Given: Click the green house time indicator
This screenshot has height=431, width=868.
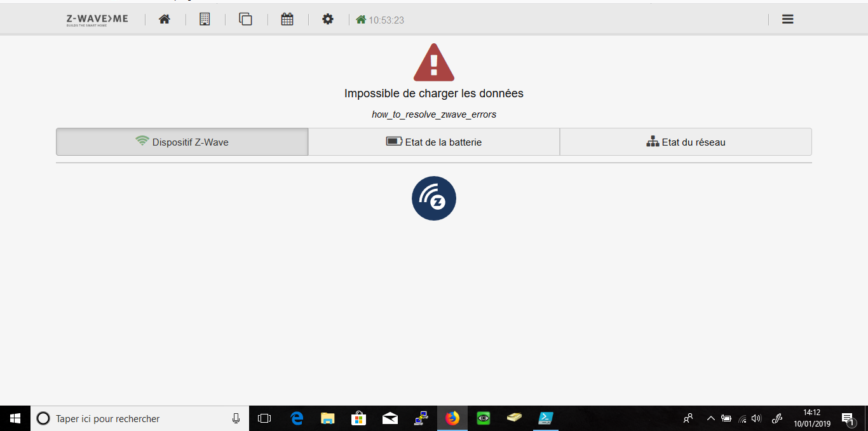Looking at the screenshot, I should (361, 20).
